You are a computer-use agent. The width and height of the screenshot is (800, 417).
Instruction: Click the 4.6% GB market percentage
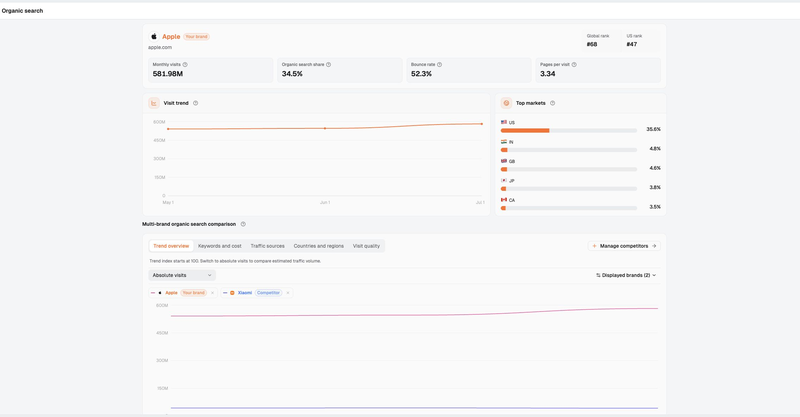click(655, 168)
